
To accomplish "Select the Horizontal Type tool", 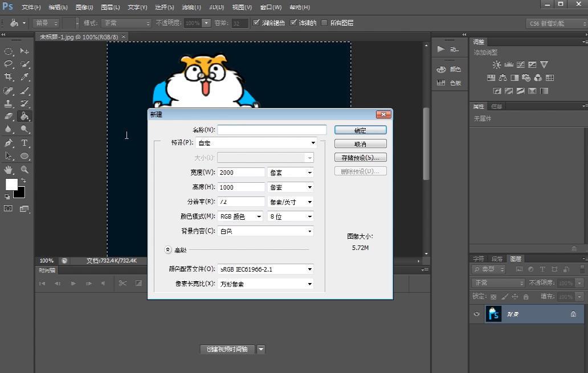I will [24, 143].
